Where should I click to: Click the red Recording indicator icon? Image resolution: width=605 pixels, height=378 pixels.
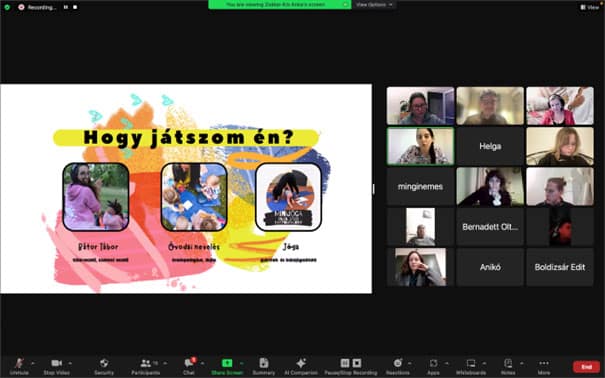(x=21, y=7)
